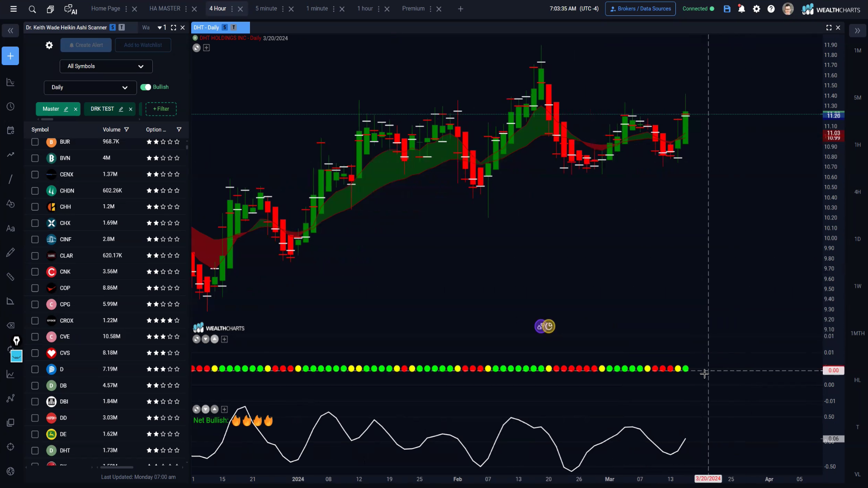Screen dimensions: 868x488
Task: Click the 3/20/2024 date marker on time axis
Action: point(708,479)
